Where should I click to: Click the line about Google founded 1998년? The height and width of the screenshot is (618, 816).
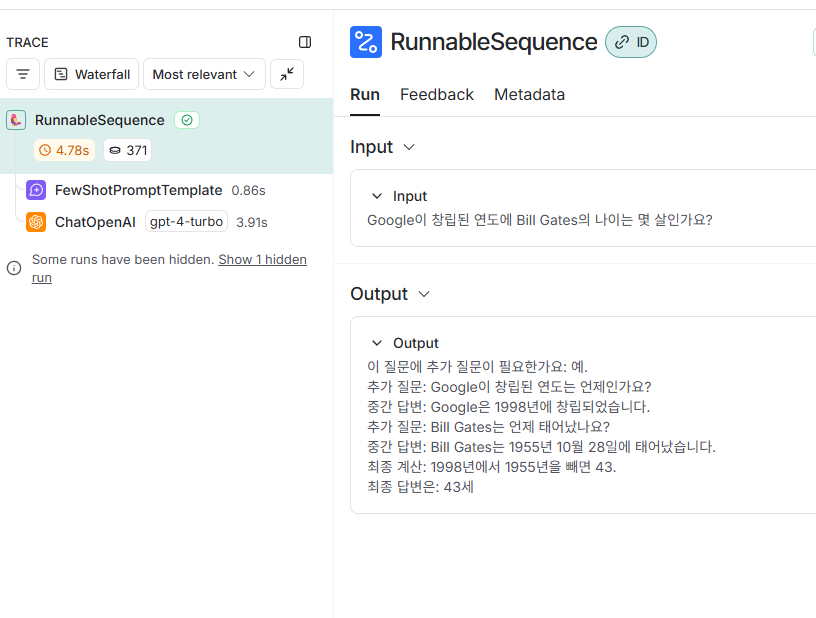coord(508,407)
